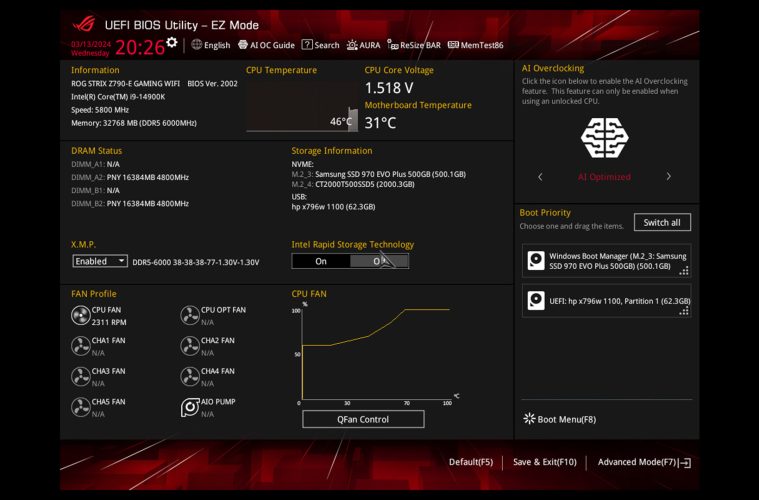Click the CHA1 FAN icon
759x500 pixels.
80,346
